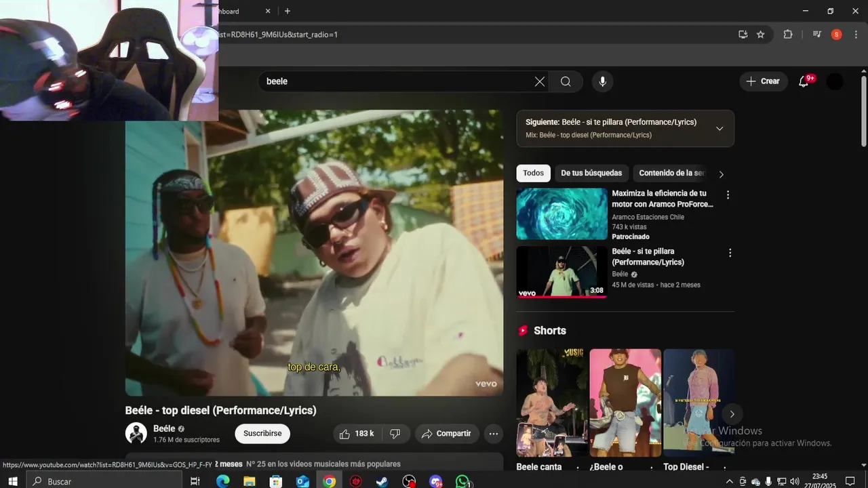Open YouTube notifications bell
Viewport: 868px width, 488px height.
click(x=804, y=81)
